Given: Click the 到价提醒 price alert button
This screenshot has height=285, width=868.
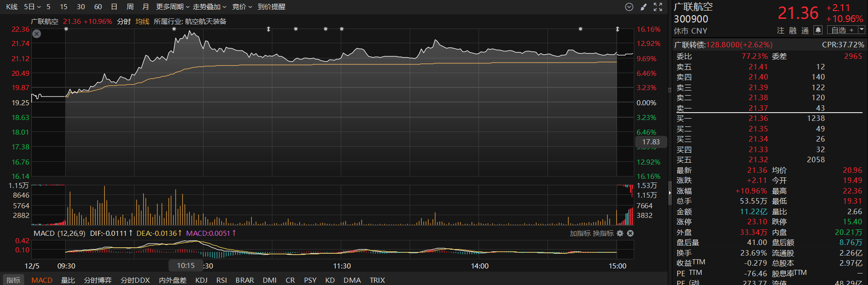Looking at the screenshot, I should coord(271,7).
